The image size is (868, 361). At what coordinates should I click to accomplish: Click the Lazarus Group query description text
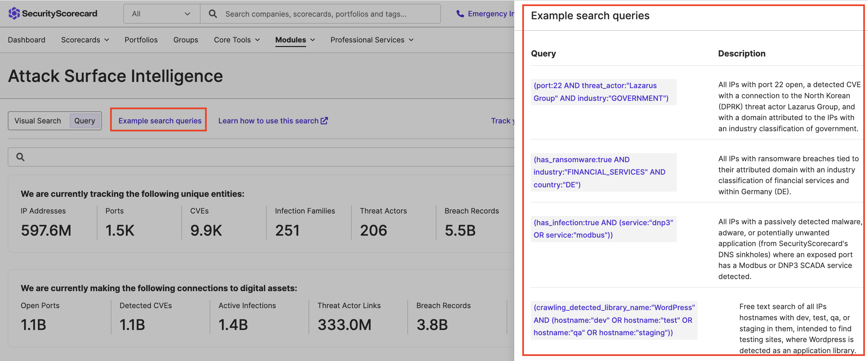tap(789, 106)
